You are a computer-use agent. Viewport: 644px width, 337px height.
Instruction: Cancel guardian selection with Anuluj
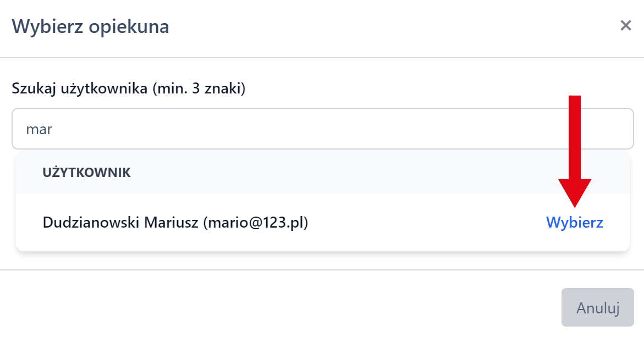tap(597, 307)
